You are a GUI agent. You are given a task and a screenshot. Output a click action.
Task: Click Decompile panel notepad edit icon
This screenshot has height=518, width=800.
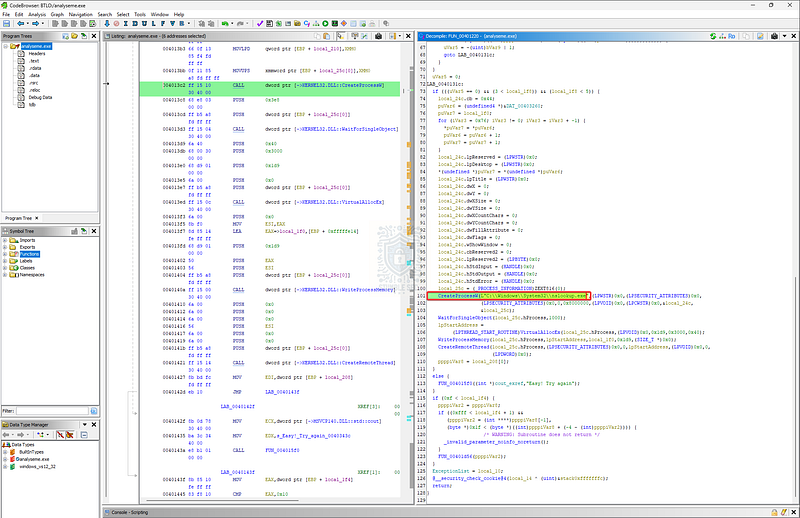tap(760, 36)
